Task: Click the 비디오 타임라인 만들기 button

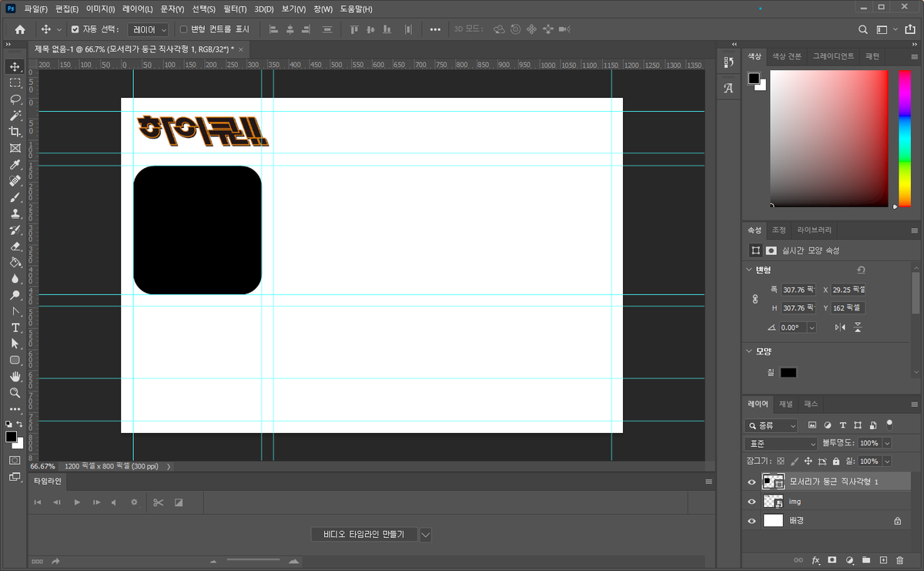Action: tap(365, 534)
